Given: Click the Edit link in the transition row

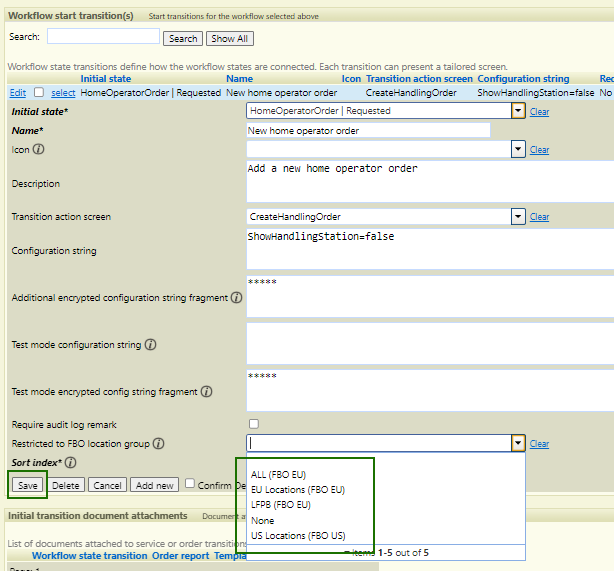Looking at the screenshot, I should [x=18, y=93].
